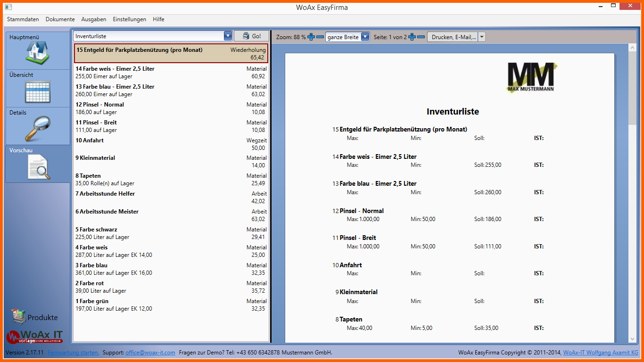644x362 pixels.
Task: Select the Tapeten product list entry
Action: (x=171, y=180)
